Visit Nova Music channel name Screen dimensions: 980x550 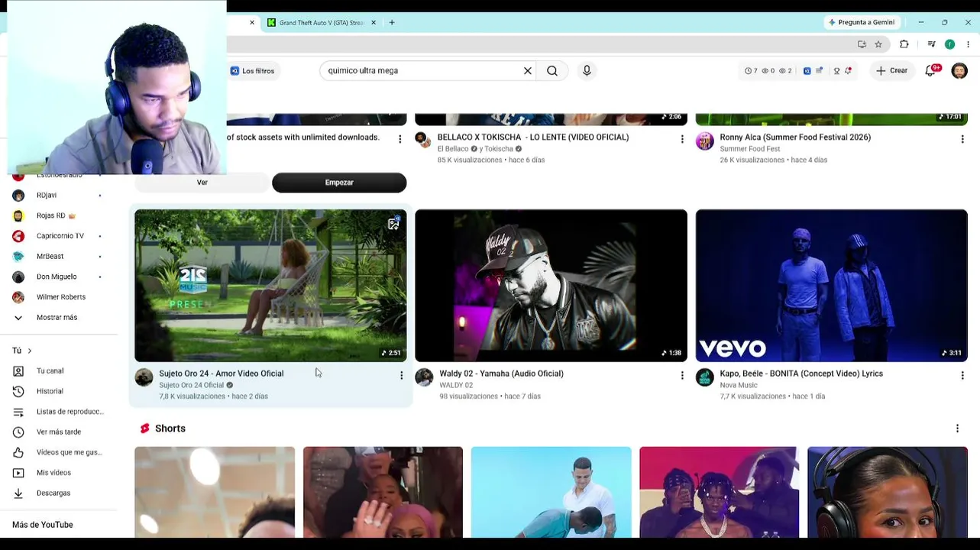click(739, 385)
